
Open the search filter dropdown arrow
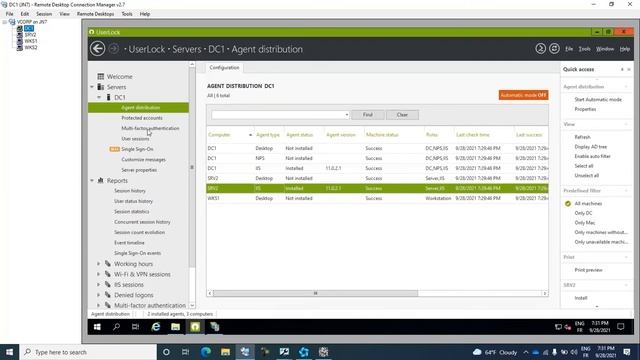347,115
